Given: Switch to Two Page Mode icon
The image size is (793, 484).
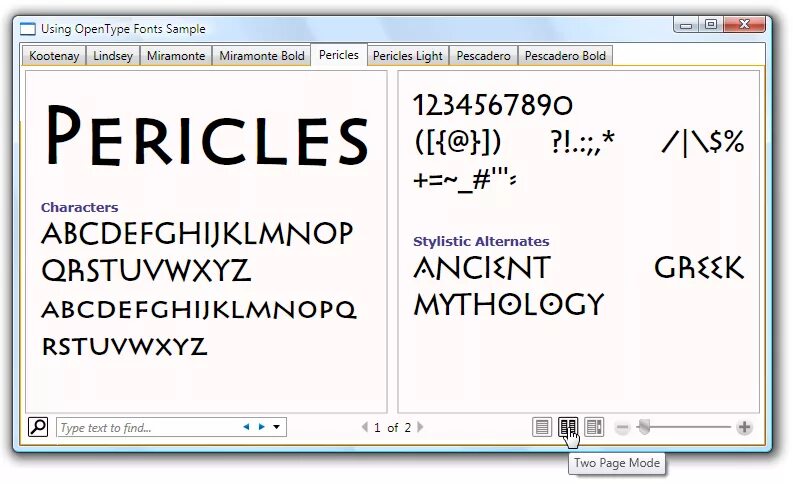Looking at the screenshot, I should (568, 427).
